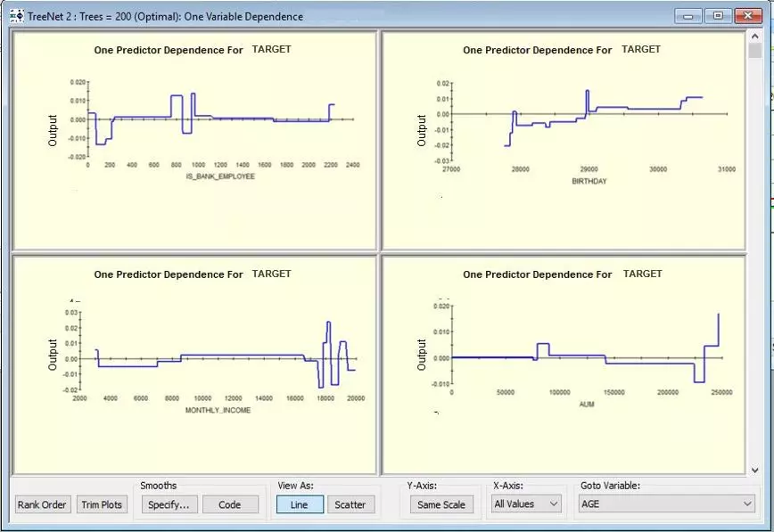Screen dimensions: 774x532
Task: Click the Trim Plots button
Action: click(x=102, y=504)
